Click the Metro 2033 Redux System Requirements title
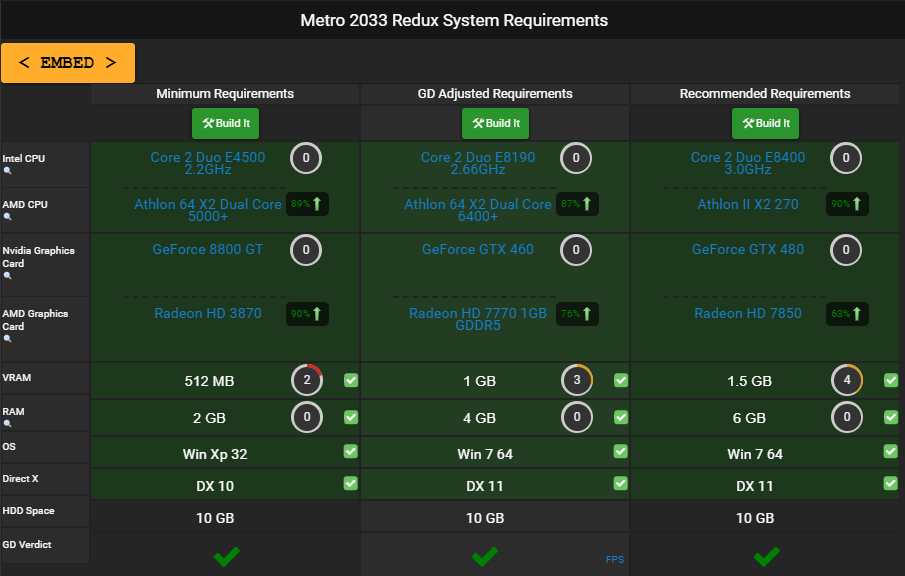This screenshot has width=905, height=576. (454, 20)
